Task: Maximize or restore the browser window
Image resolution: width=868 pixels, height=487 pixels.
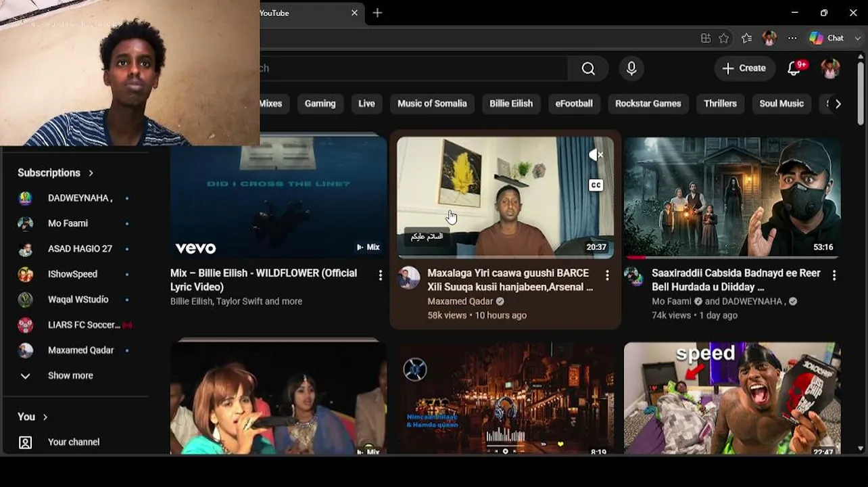Action: pos(824,13)
